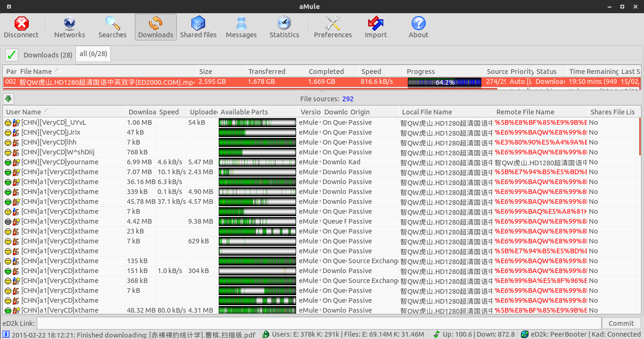
Task: Open Preferences dialog
Action: pos(333,27)
